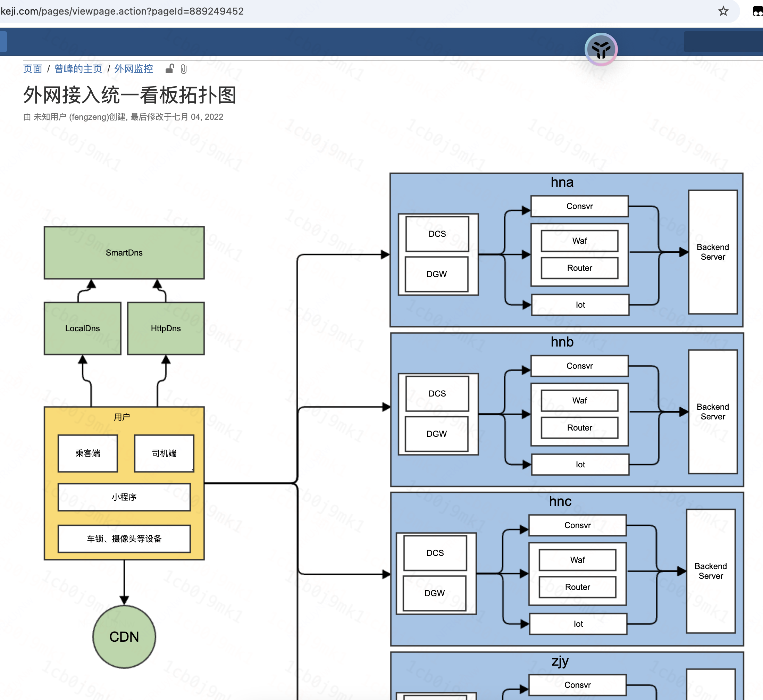Click the green CDN circle
Screen dimensions: 763x700
124,637
